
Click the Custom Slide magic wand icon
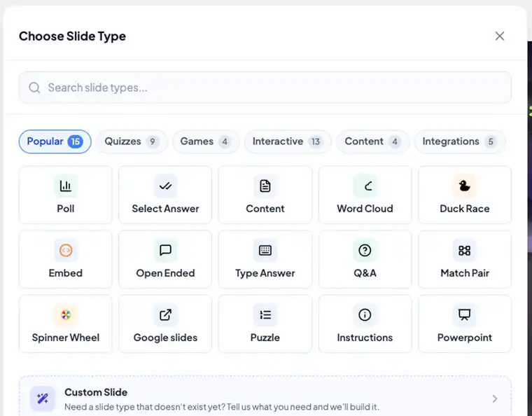click(43, 398)
